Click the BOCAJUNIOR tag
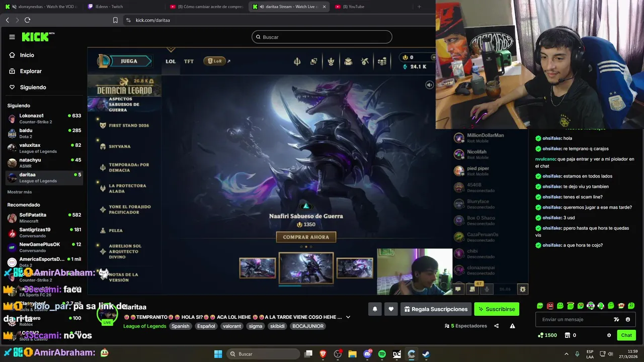The image size is (644, 362). point(308,326)
